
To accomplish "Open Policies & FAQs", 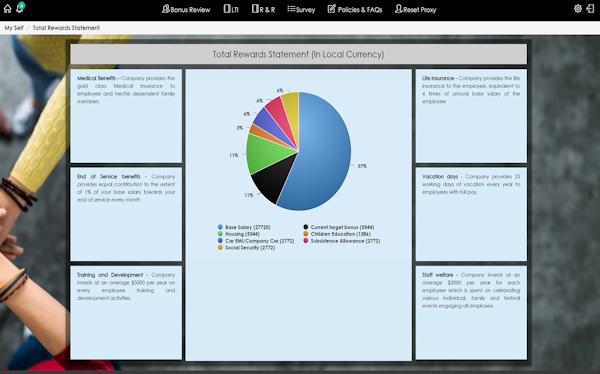I will (355, 9).
